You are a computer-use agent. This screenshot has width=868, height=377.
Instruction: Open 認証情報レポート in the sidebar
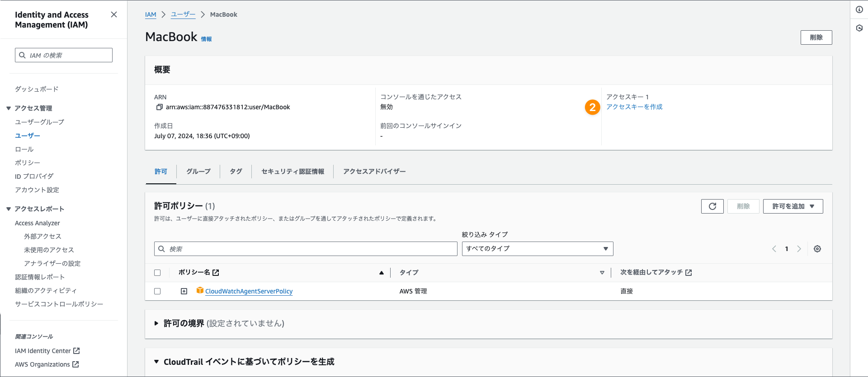40,277
